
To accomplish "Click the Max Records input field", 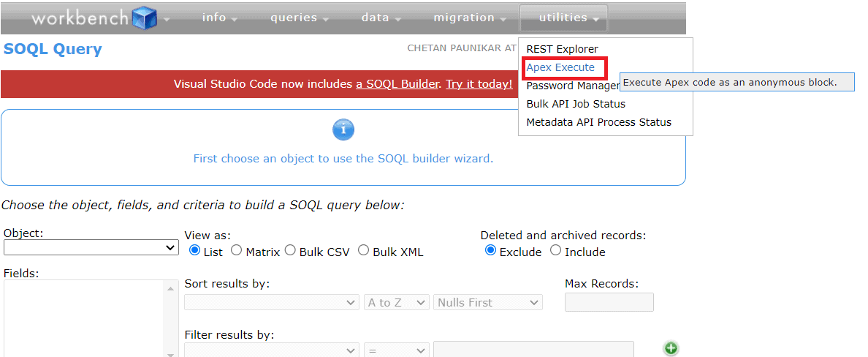I will tap(609, 302).
